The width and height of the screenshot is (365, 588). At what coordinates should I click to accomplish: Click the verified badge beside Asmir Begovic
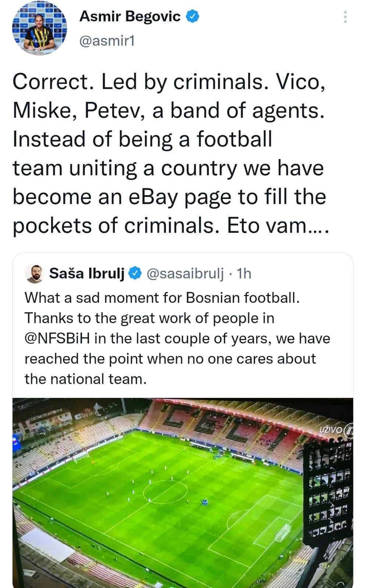pyautogui.click(x=192, y=16)
